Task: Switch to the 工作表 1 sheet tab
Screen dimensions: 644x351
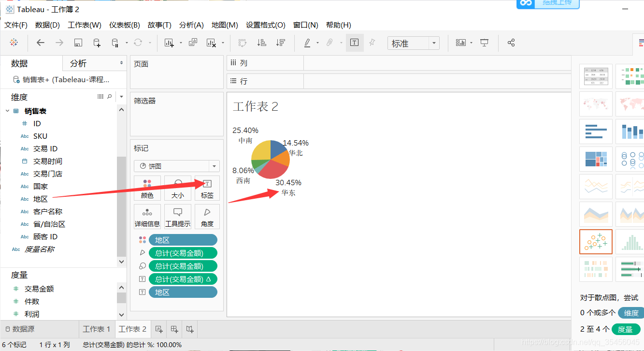Action: point(97,329)
